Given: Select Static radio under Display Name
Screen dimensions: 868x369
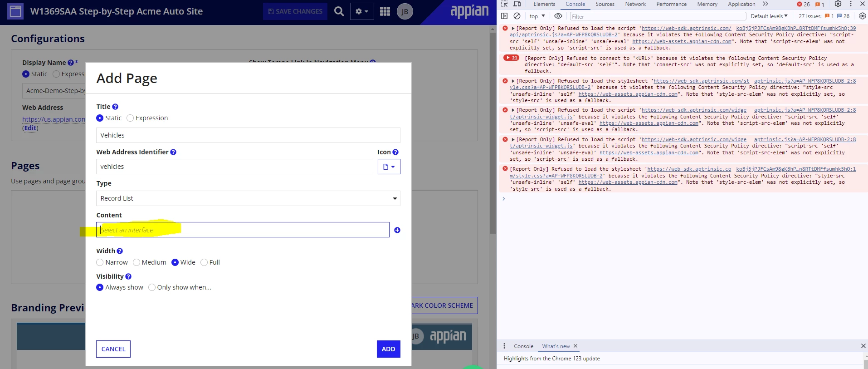Looking at the screenshot, I should click(26, 74).
